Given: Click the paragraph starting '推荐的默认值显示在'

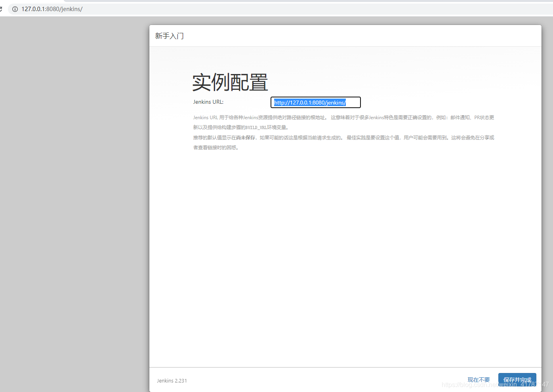Looking at the screenshot, I should (344, 143).
